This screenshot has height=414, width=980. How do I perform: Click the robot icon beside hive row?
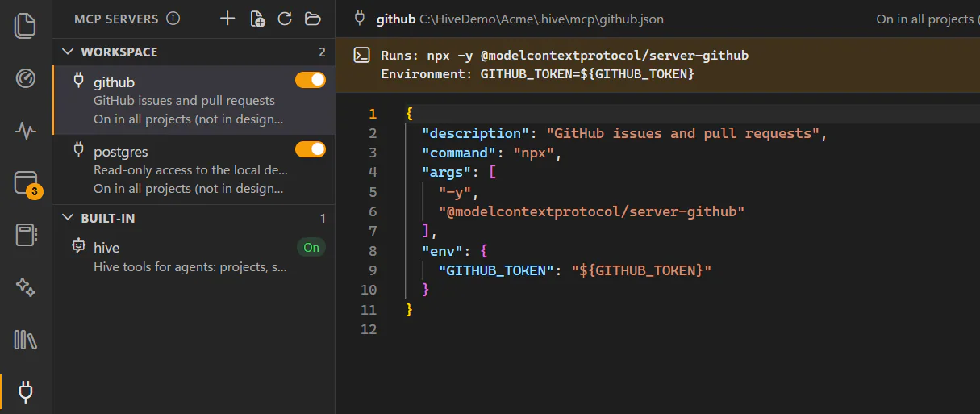click(79, 246)
